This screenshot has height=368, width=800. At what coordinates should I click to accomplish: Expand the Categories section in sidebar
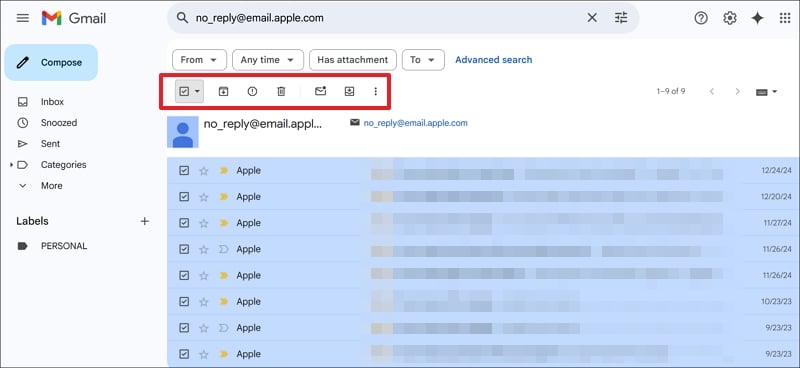(x=11, y=165)
